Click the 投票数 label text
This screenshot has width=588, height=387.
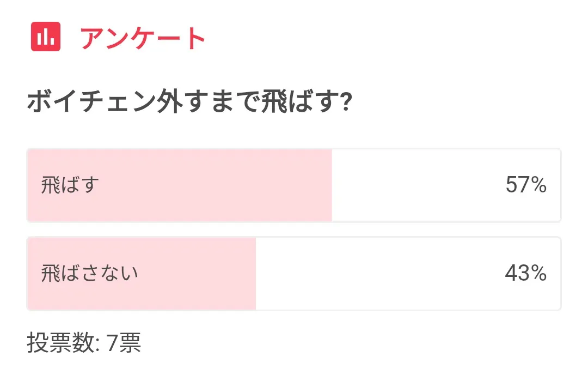(x=60, y=343)
